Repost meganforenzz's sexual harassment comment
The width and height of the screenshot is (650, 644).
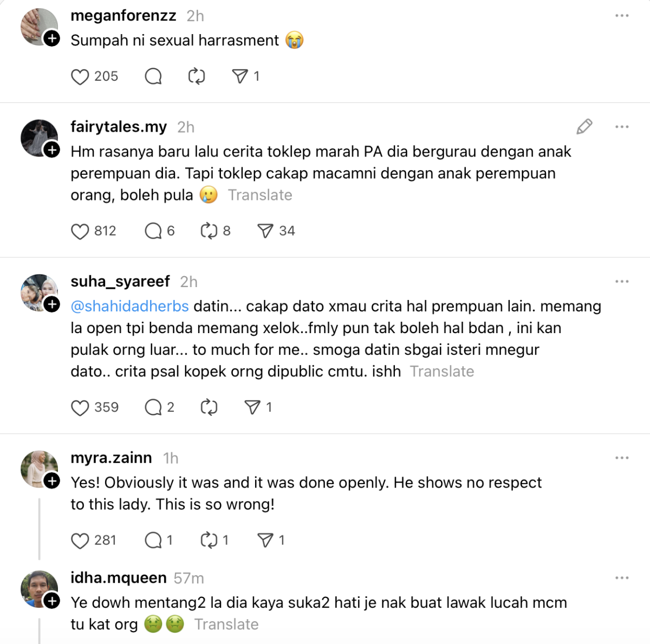tap(197, 76)
